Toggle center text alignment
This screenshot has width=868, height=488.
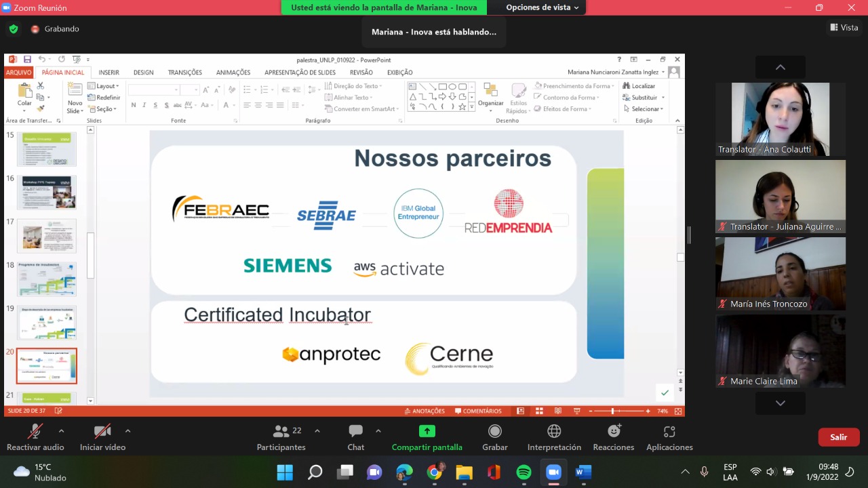(x=258, y=105)
